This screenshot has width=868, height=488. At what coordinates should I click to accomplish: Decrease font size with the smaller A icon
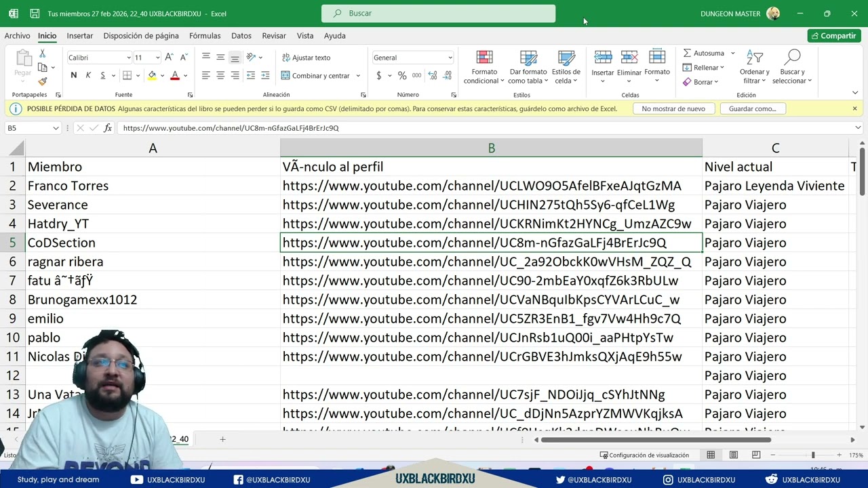[184, 58]
